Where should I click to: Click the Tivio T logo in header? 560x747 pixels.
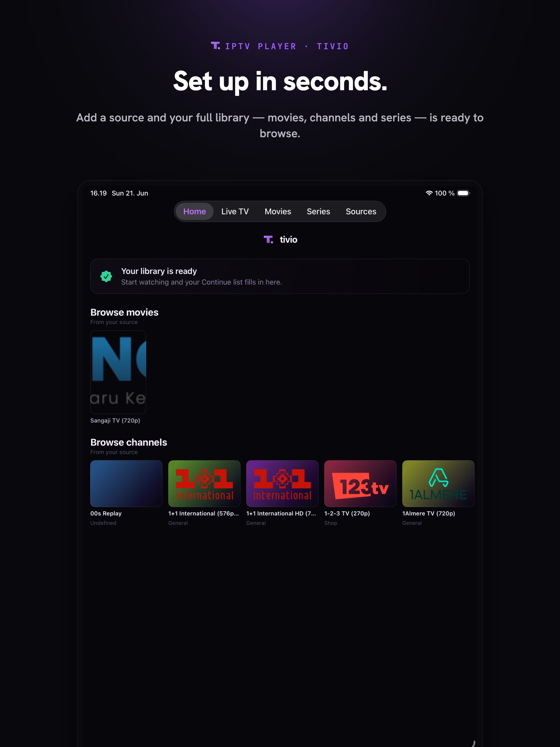pos(215,46)
